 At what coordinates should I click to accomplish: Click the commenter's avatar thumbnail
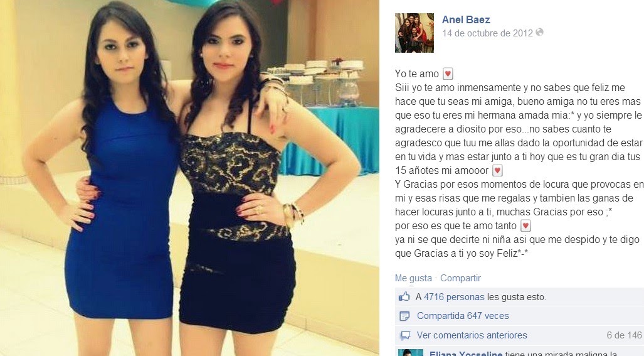click(411, 353)
